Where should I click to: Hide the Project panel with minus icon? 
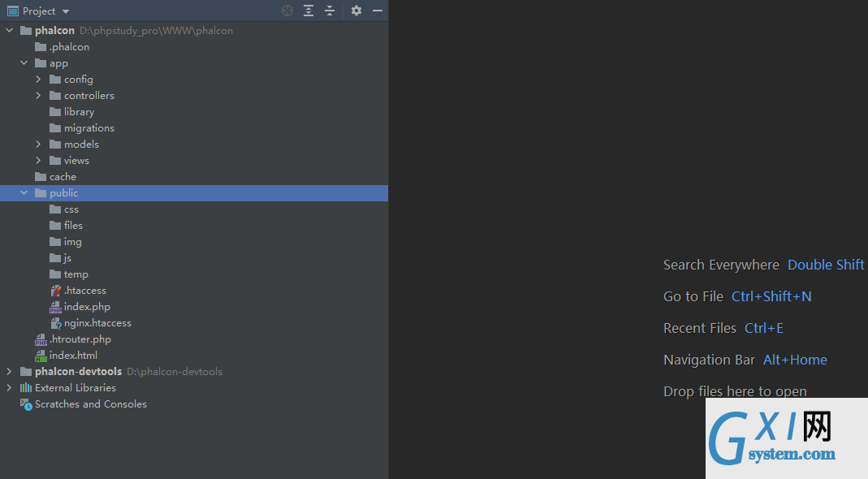click(378, 11)
